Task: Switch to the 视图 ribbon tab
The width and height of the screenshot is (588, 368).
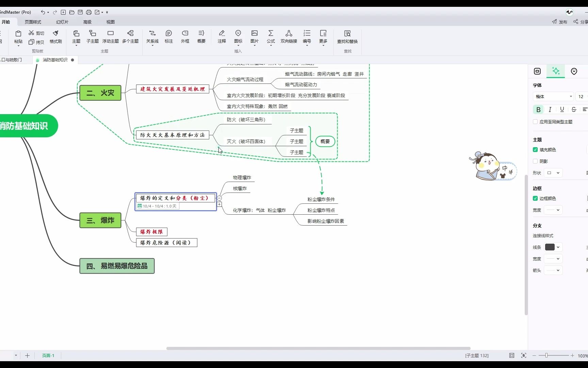Action: click(111, 22)
